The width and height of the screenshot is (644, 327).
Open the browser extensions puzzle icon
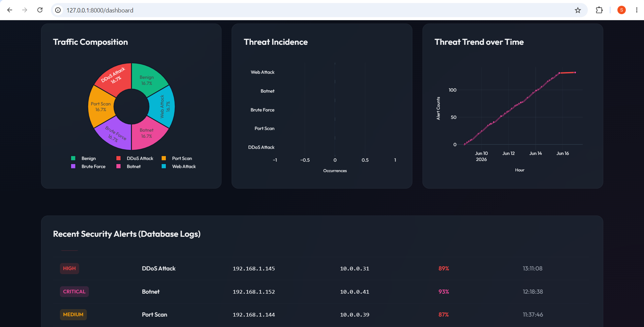click(599, 10)
